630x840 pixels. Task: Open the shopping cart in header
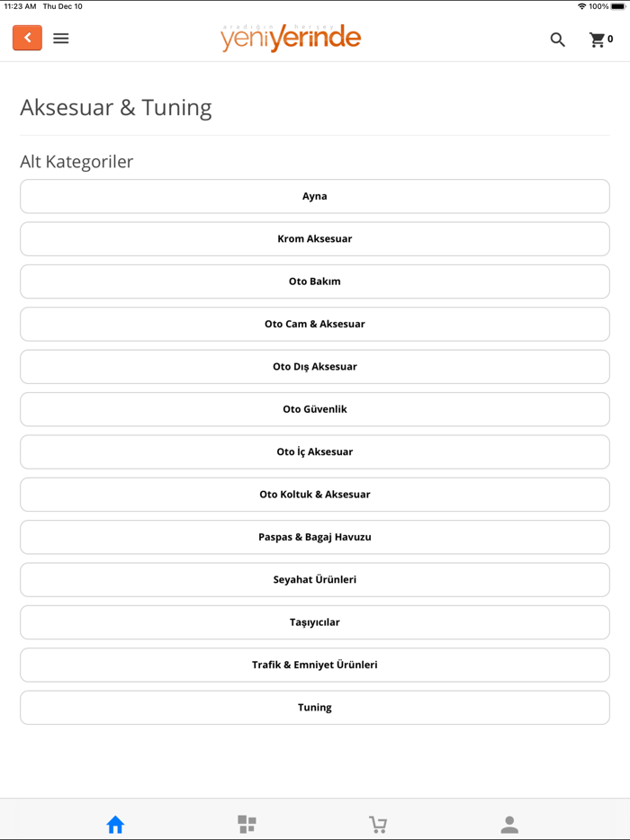[x=599, y=40]
